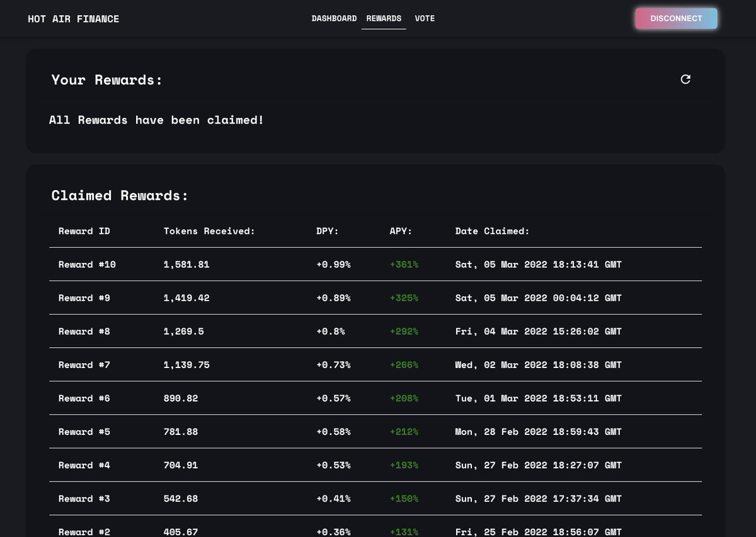Viewport: 756px width, 537px height.
Task: Click DPY value +0.57%
Action: pos(333,398)
